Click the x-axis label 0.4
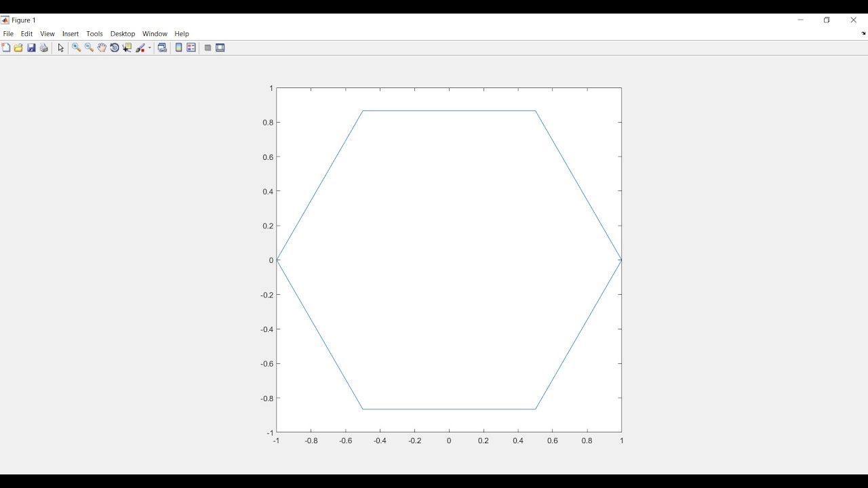 [x=518, y=441]
